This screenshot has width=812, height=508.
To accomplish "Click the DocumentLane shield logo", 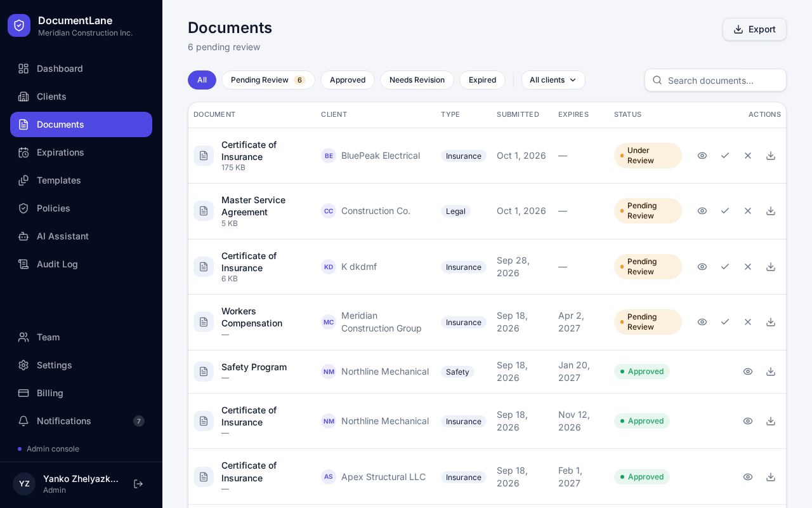I will (x=19, y=25).
